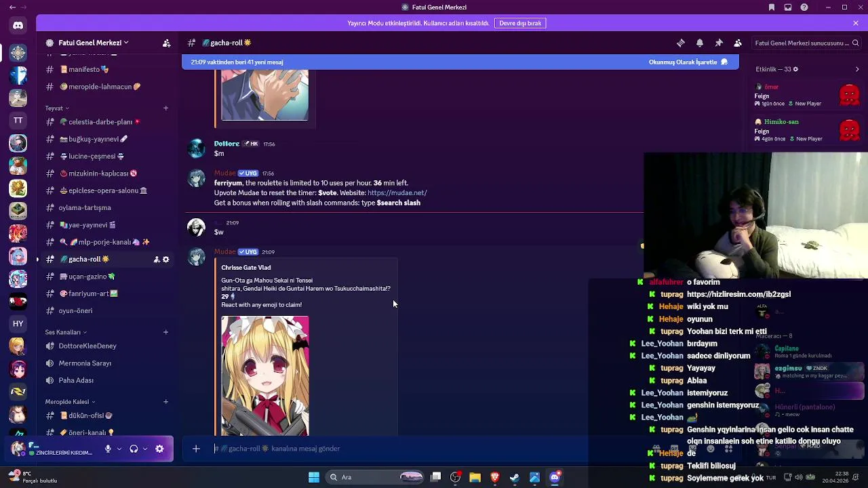Open lucine-çeşmesi channel
Viewport: 868px width, 488px height.
(107, 156)
